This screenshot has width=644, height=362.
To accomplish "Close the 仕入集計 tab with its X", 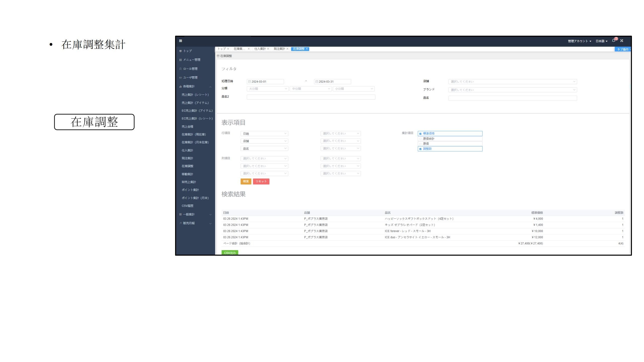I will pos(268,49).
